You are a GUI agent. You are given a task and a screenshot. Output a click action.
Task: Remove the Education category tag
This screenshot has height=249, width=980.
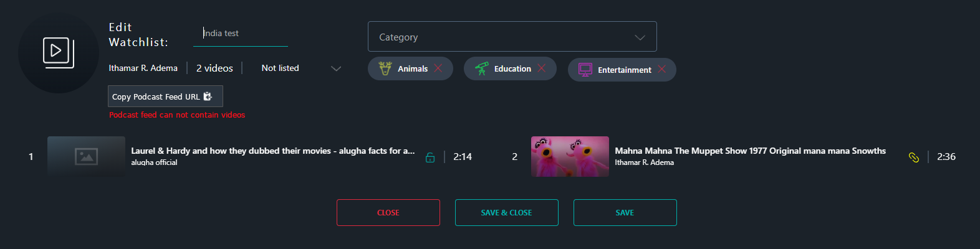(x=542, y=68)
